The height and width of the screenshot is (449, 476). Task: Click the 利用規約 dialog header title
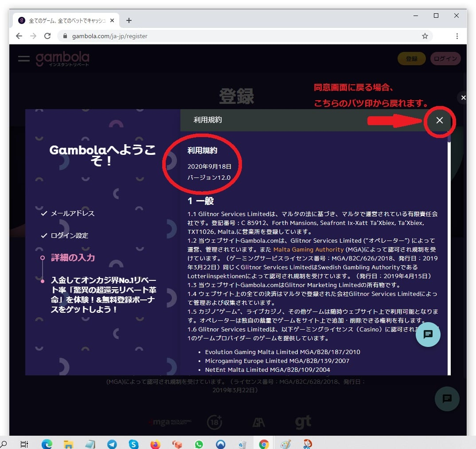click(208, 120)
